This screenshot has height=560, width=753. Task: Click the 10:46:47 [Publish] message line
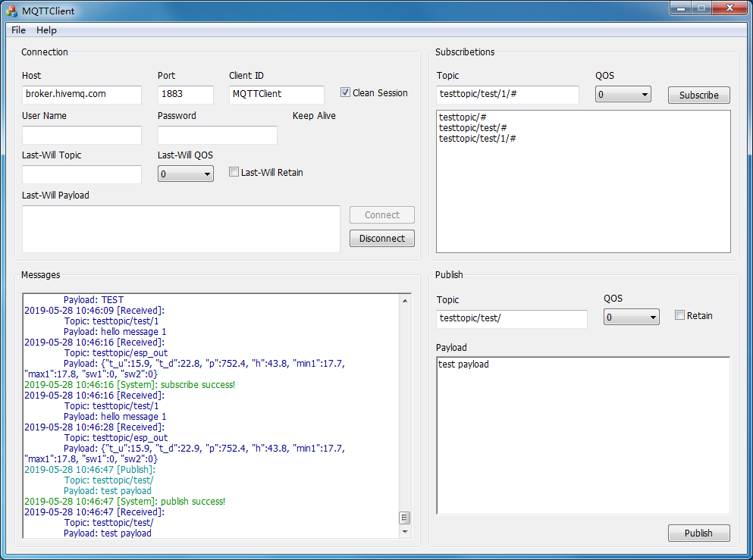[x=89, y=470]
